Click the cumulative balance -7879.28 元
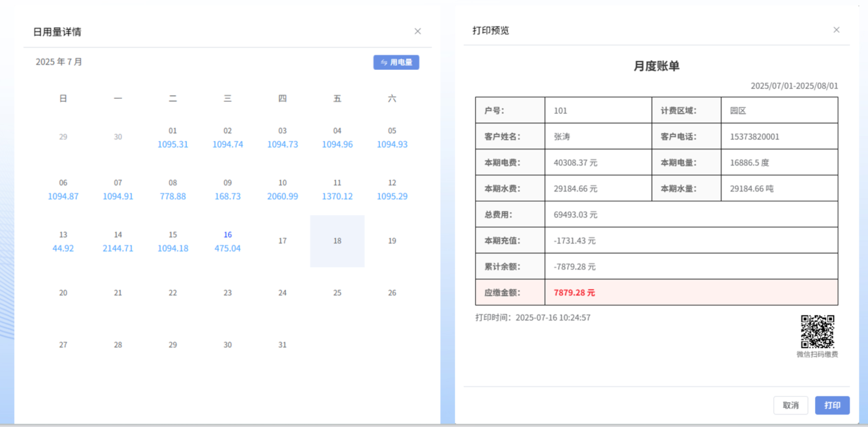 (x=575, y=267)
